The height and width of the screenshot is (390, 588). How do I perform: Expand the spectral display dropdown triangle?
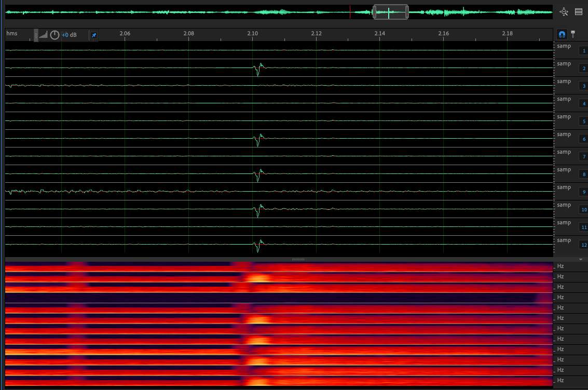tap(580, 259)
